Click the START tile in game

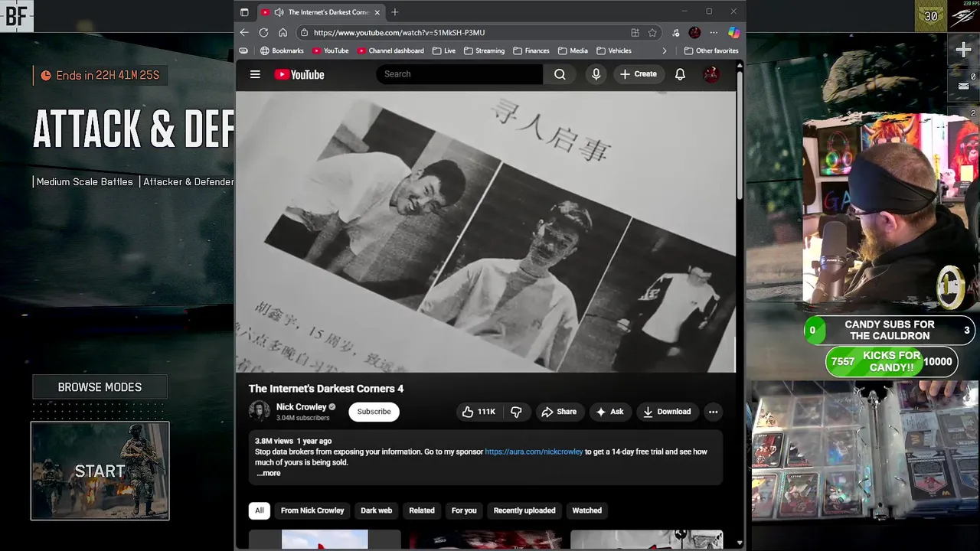click(x=100, y=471)
